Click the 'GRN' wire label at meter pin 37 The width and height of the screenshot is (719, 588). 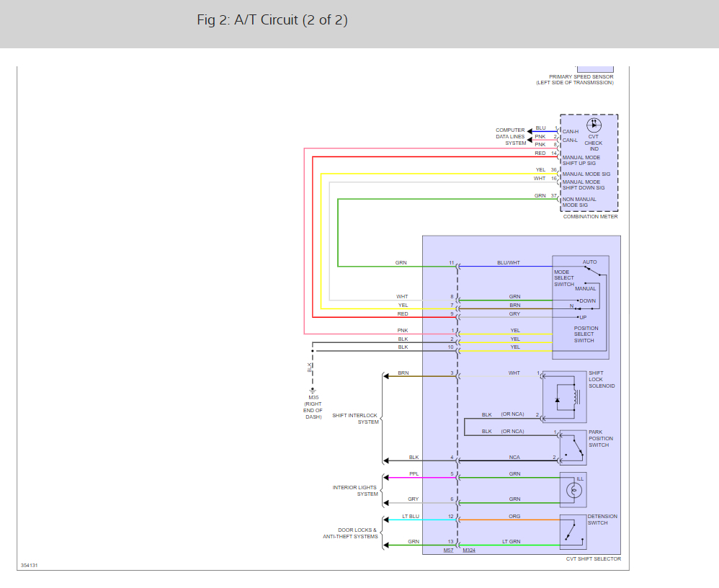(540, 196)
